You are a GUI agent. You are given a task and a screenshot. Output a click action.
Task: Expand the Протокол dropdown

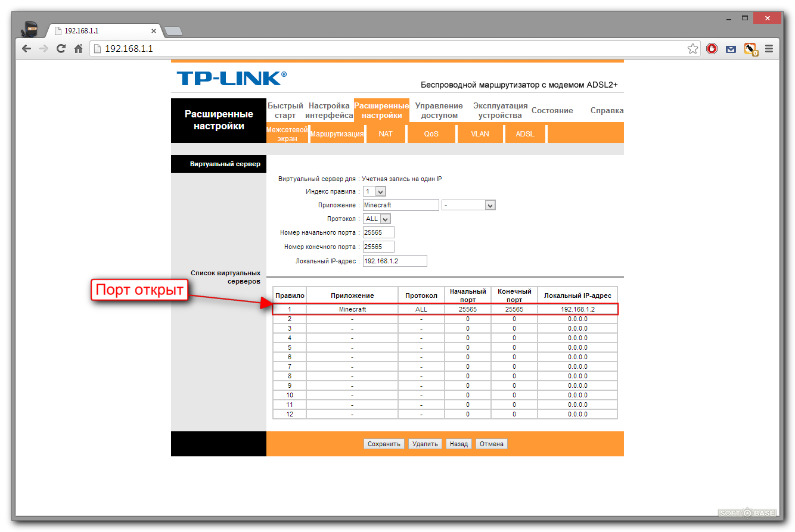point(377,219)
